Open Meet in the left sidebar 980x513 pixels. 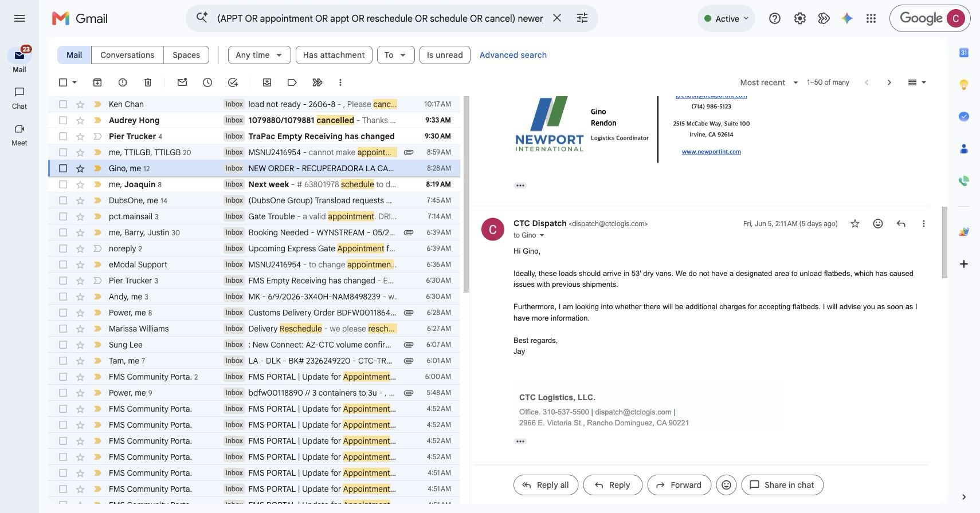(19, 135)
